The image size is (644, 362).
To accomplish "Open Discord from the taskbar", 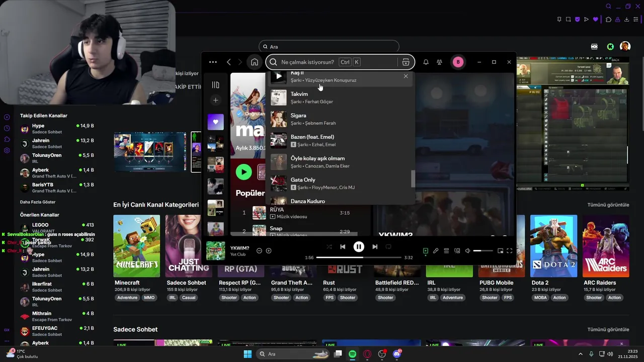I will click(x=397, y=354).
